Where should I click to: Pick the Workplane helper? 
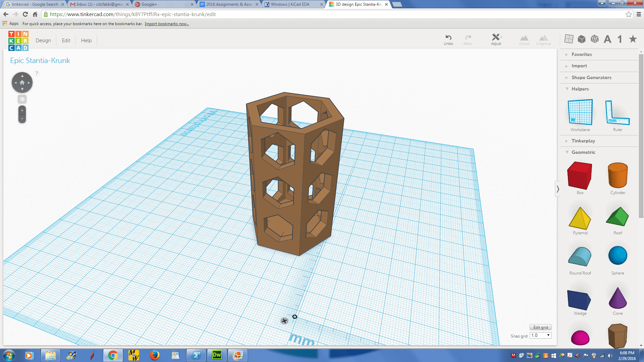(580, 115)
